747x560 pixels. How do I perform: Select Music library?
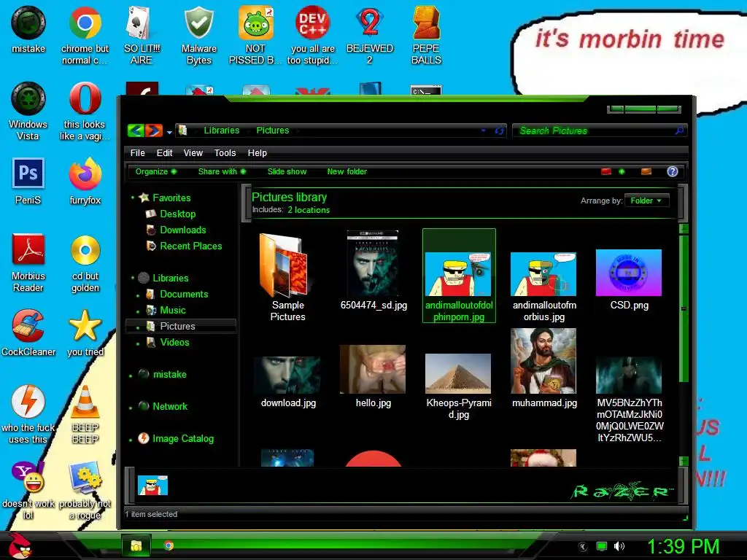(172, 311)
